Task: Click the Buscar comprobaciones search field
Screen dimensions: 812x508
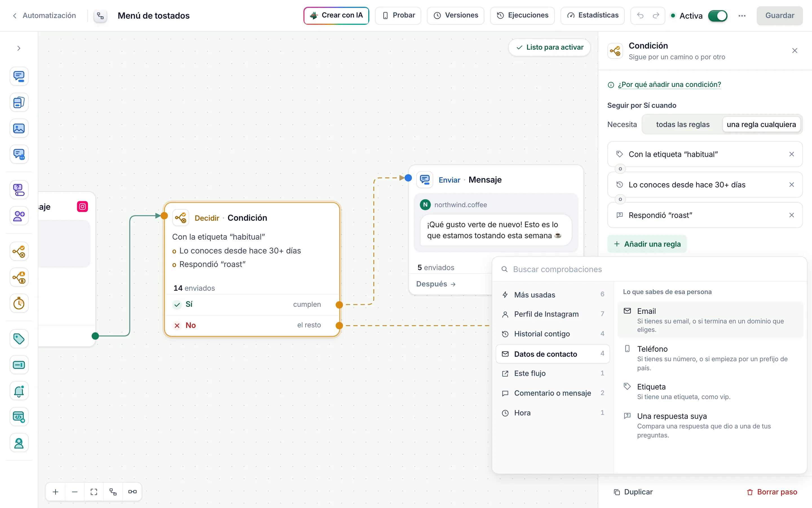Action: pos(649,270)
